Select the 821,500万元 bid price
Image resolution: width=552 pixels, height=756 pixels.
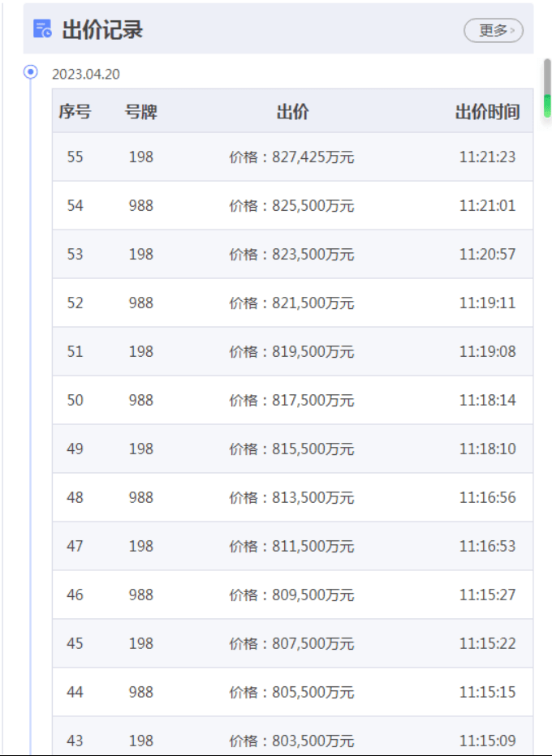(x=291, y=303)
